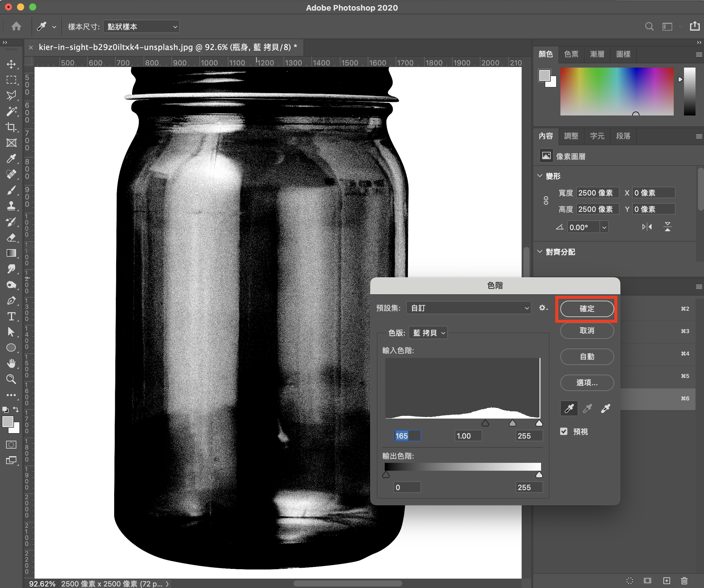Click the 選項... button
Image resolution: width=704 pixels, height=588 pixels.
point(587,383)
